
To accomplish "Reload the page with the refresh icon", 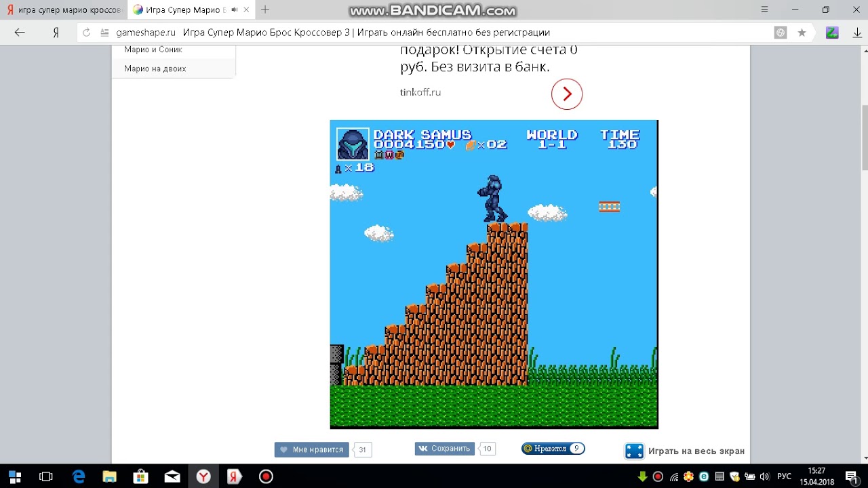I will click(x=86, y=33).
